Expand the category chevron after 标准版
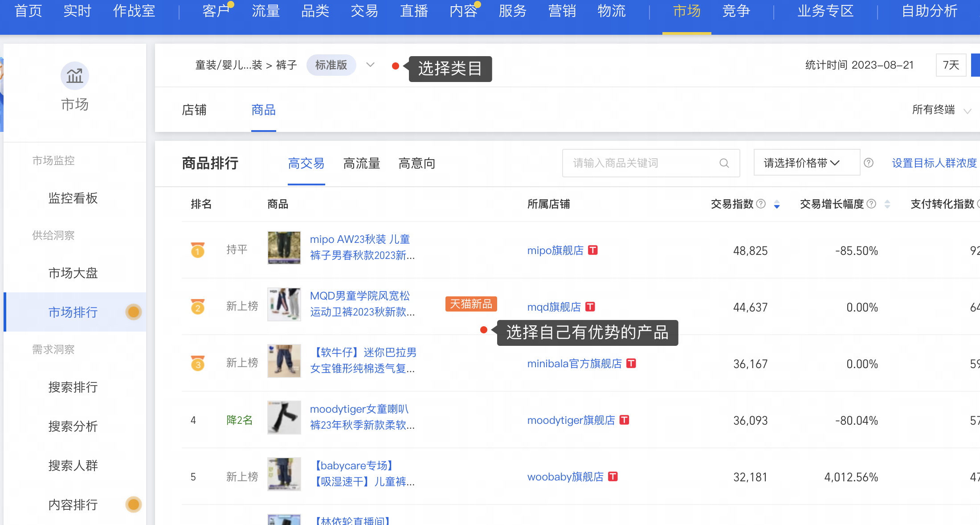The height and width of the screenshot is (525, 980). pyautogui.click(x=370, y=65)
